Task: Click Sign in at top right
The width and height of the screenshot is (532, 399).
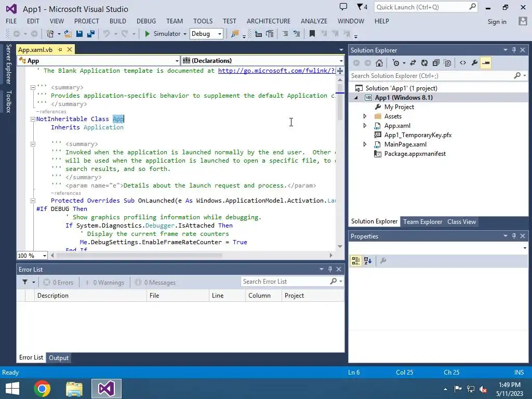Action: pyautogui.click(x=497, y=22)
